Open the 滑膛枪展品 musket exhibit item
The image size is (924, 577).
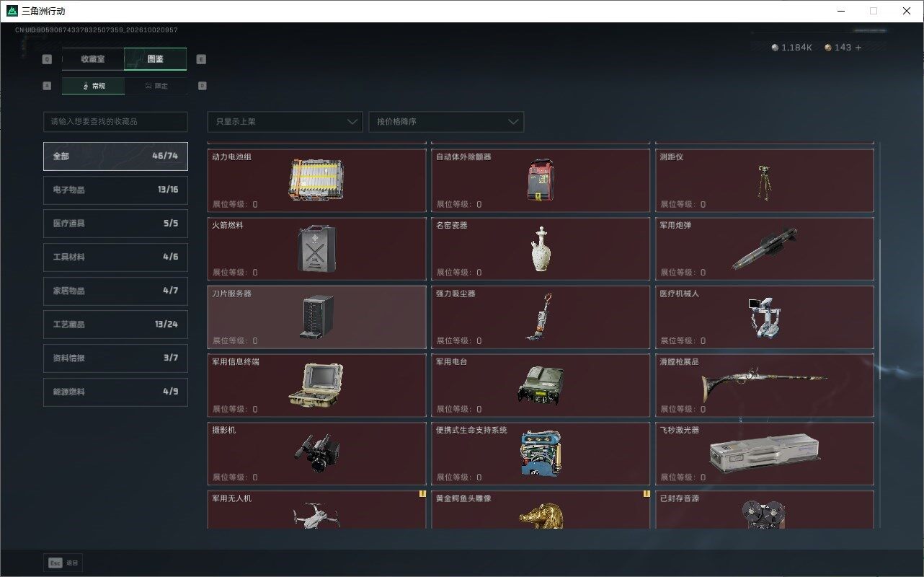765,385
